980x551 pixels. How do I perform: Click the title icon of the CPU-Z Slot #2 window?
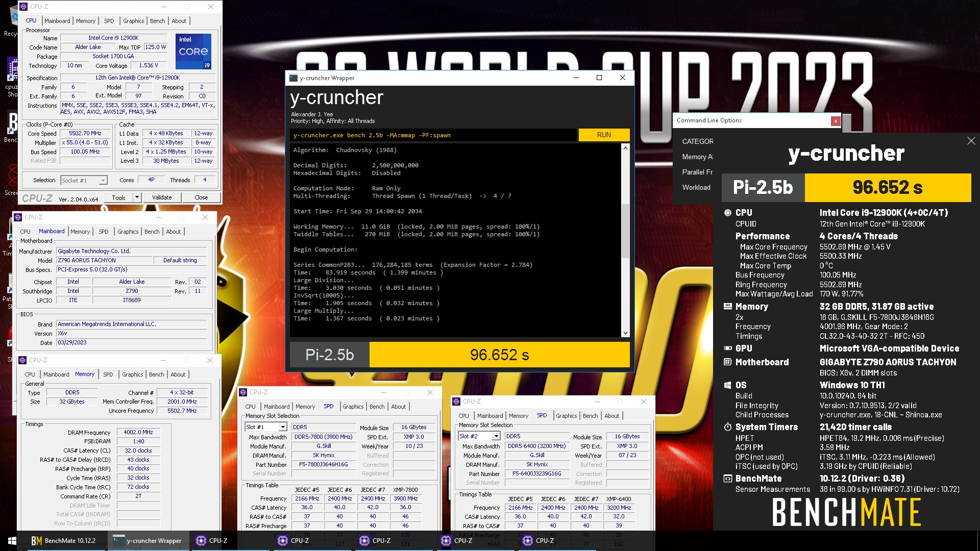(x=456, y=402)
